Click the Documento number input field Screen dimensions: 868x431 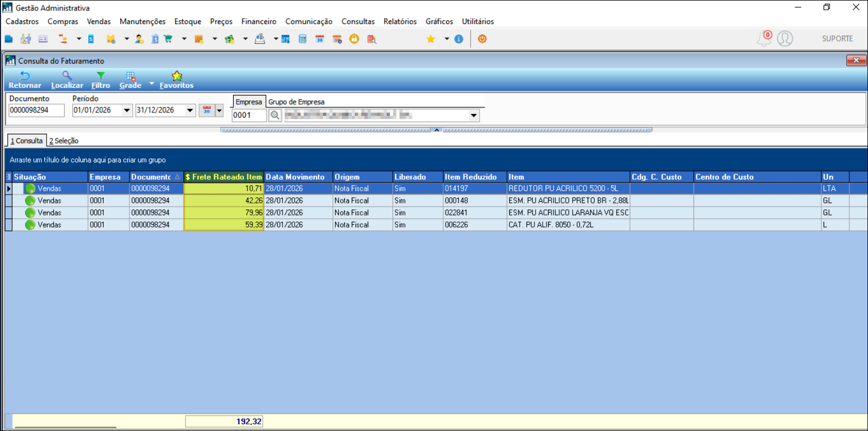pyautogui.click(x=36, y=110)
